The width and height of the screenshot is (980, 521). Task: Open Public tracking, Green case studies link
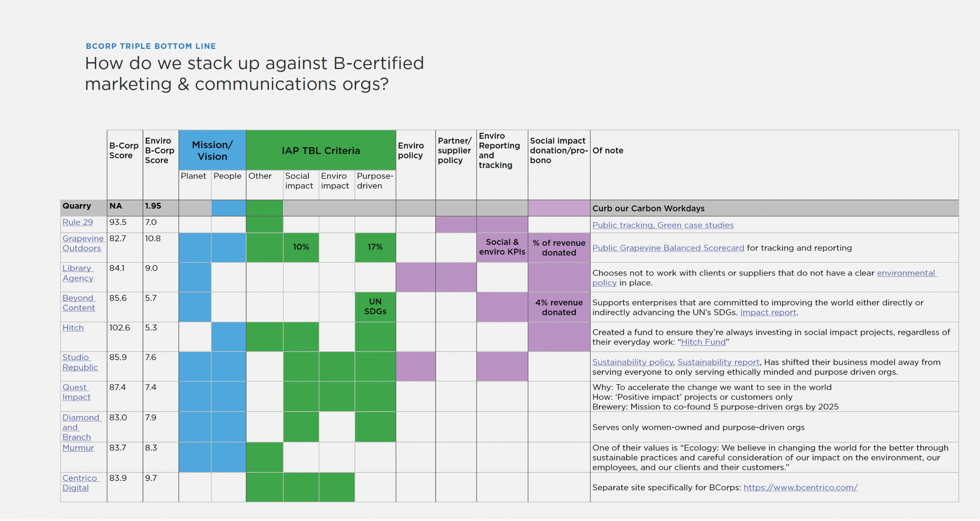663,225
